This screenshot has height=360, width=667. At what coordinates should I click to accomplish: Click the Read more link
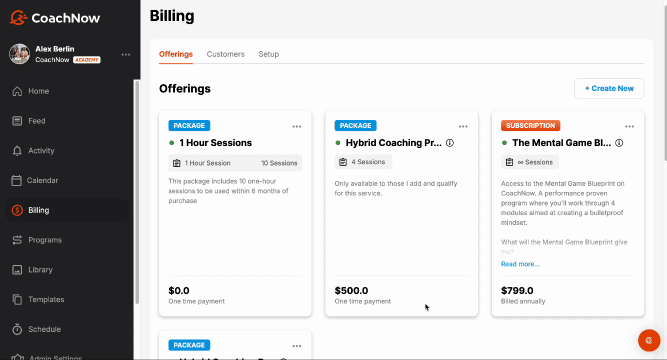[x=520, y=264]
